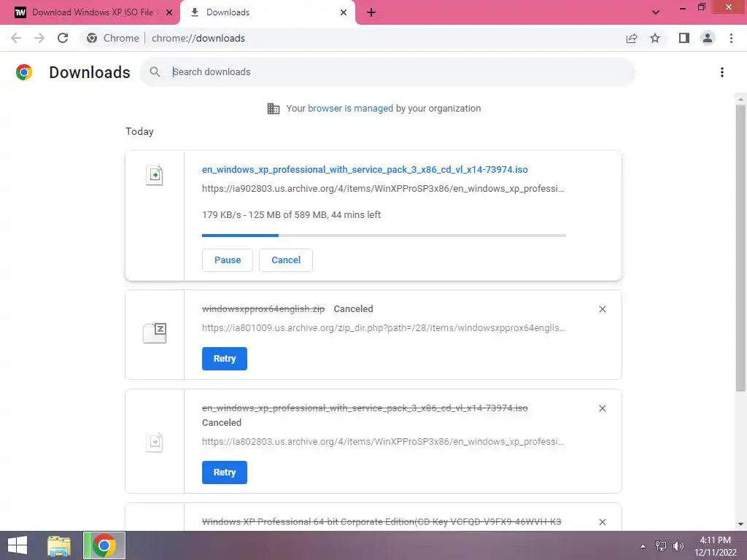Click the '179 KB/s - 125 MB of 589 MB' status
Image resolution: width=747 pixels, height=560 pixels.
[x=292, y=215]
